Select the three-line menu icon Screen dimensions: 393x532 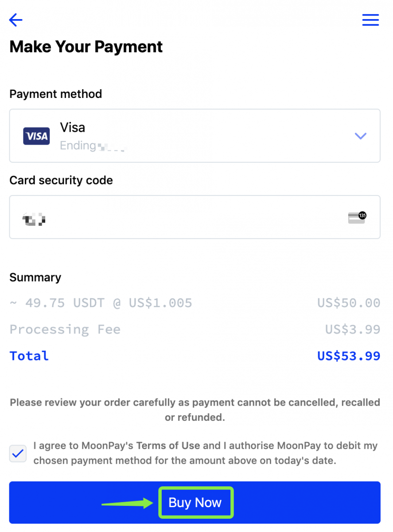point(370,20)
